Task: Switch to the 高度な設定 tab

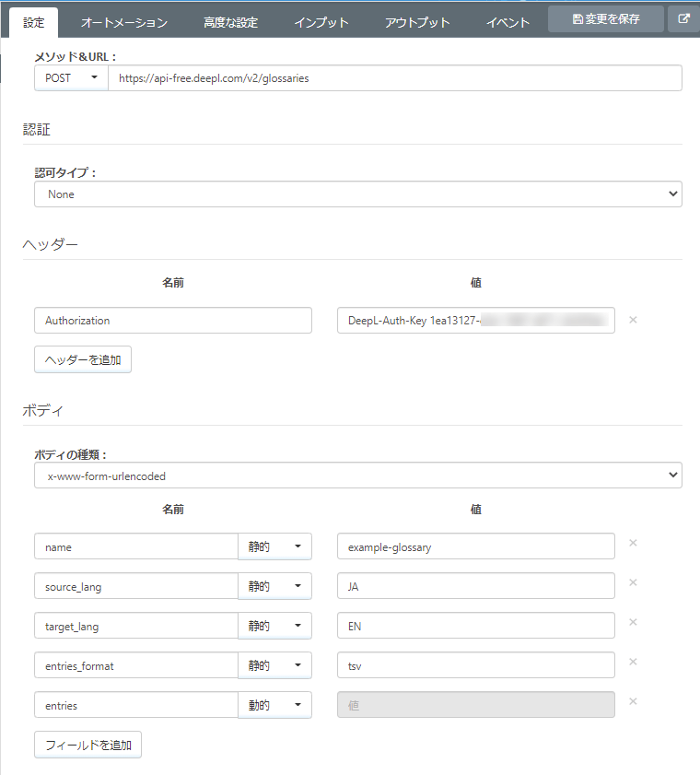Action: pos(230,22)
